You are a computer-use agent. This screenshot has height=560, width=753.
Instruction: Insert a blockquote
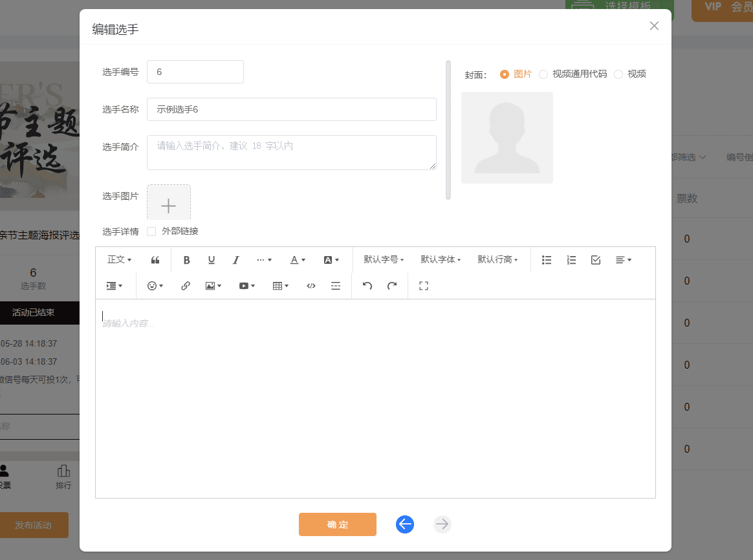[155, 259]
